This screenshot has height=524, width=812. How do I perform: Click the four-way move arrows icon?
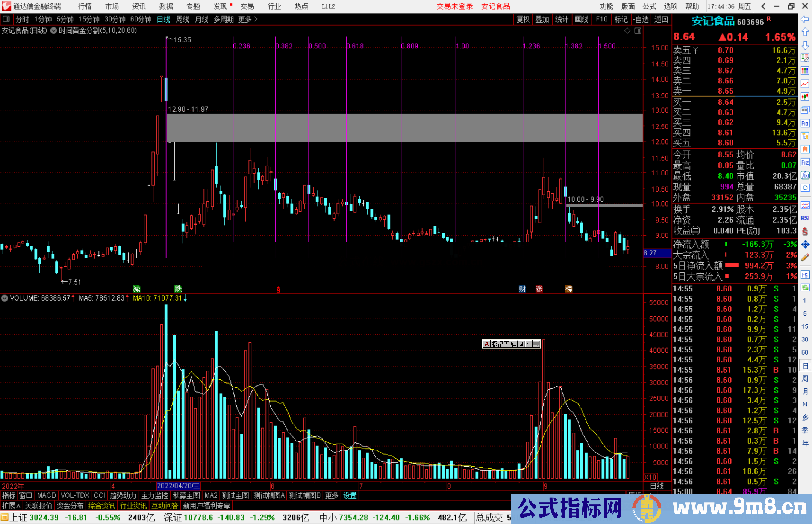(x=805, y=245)
